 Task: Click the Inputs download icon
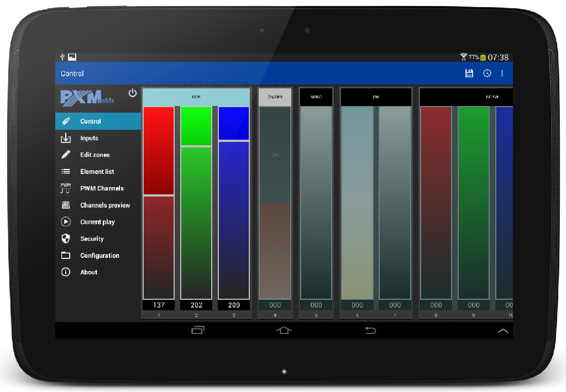(66, 138)
